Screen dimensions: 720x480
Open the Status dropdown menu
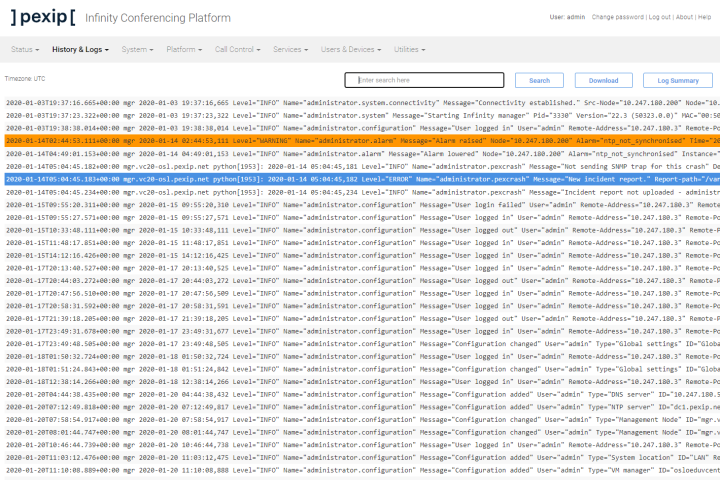pyautogui.click(x=25, y=49)
